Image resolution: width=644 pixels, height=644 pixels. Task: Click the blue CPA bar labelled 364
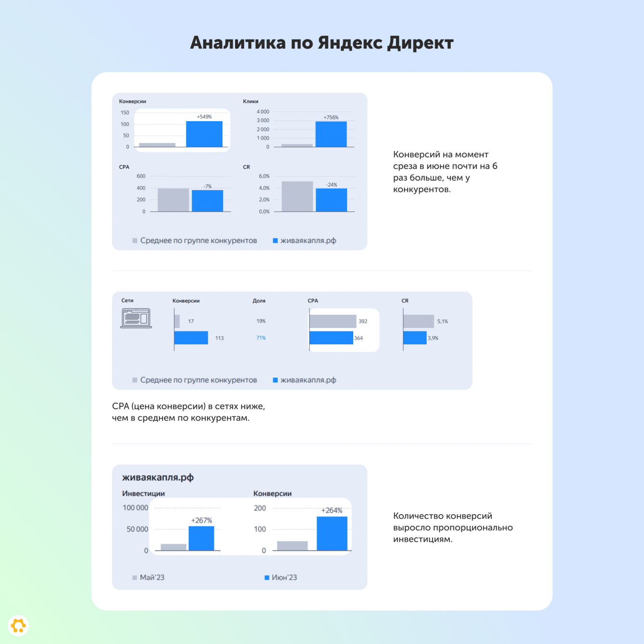(x=331, y=338)
